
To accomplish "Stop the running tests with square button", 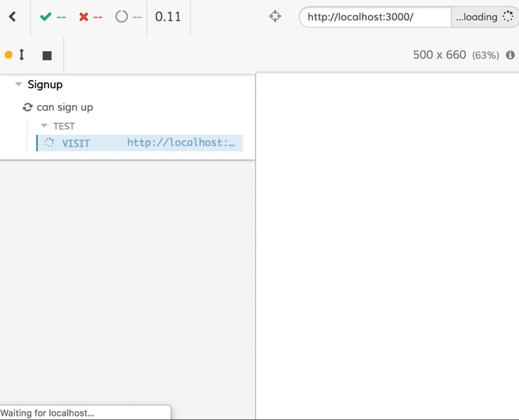I will (x=47, y=55).
